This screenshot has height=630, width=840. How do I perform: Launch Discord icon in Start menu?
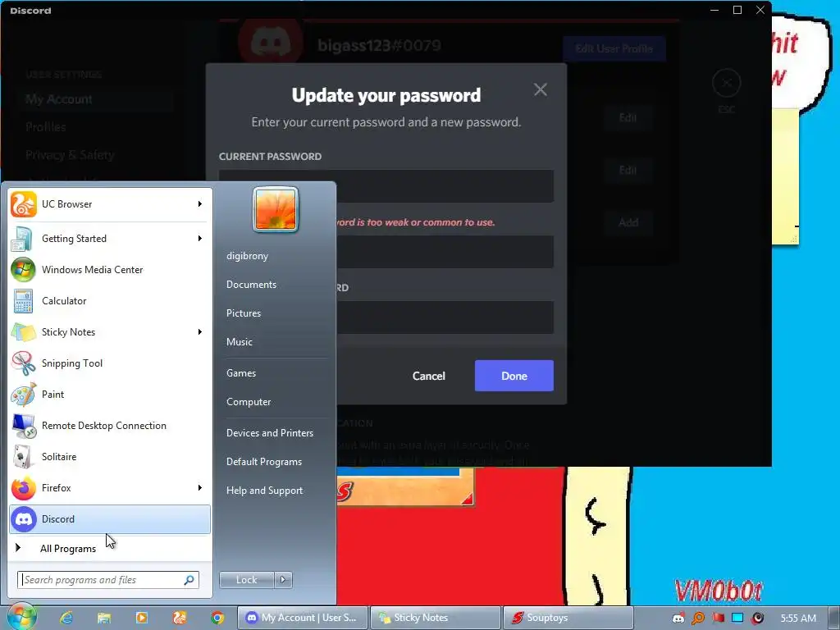click(24, 518)
